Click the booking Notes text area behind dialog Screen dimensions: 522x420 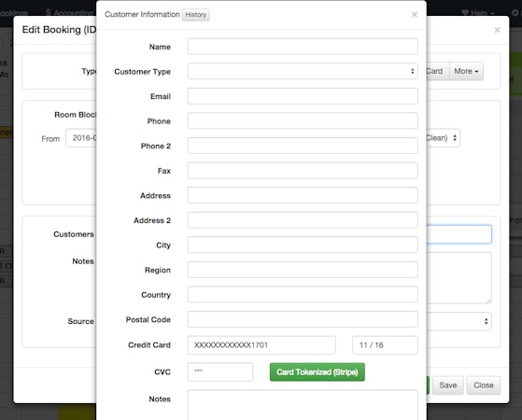pos(459,278)
